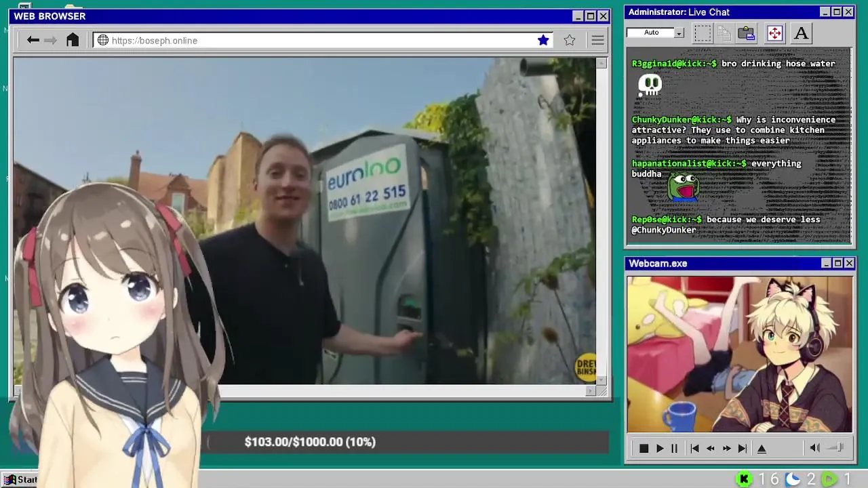Click the @ChunkyDunker mention in chat
The image size is (868, 488).
tap(664, 230)
